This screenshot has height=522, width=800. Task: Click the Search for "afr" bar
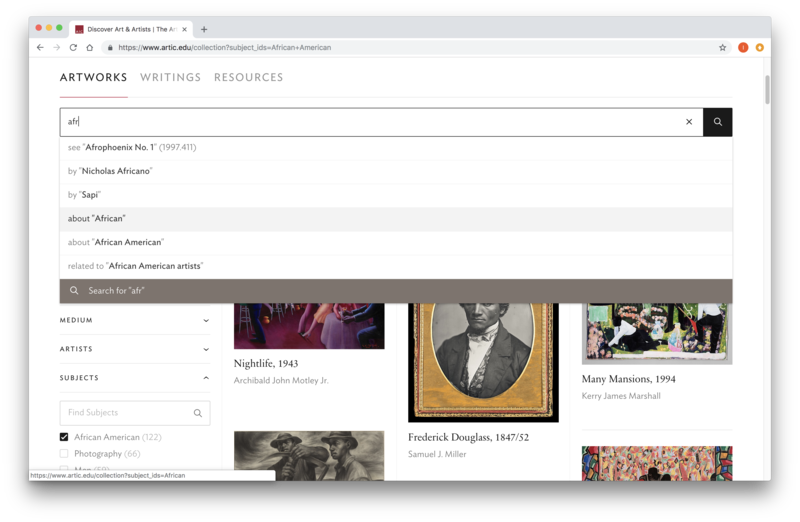(x=396, y=291)
